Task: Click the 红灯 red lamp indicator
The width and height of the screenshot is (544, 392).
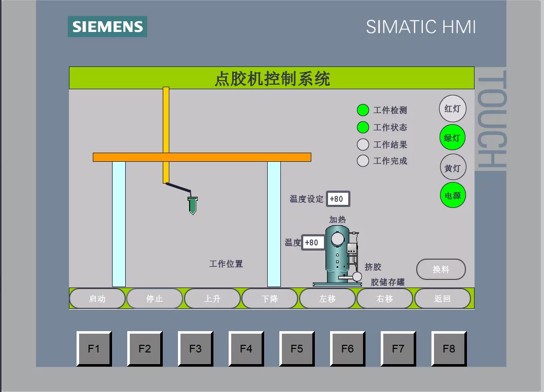Action: click(x=452, y=108)
